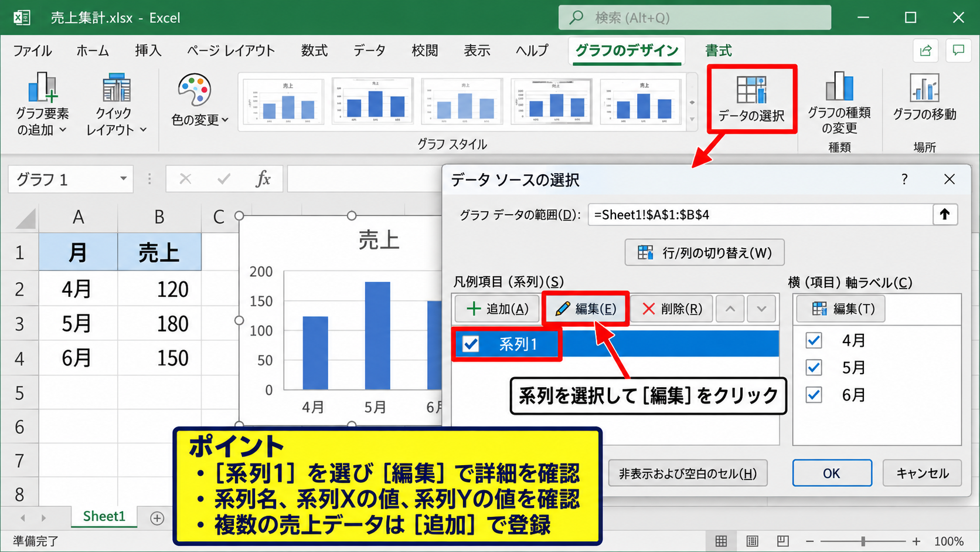Click Edit (編集(E)) series button
The image size is (980, 552).
click(x=586, y=309)
